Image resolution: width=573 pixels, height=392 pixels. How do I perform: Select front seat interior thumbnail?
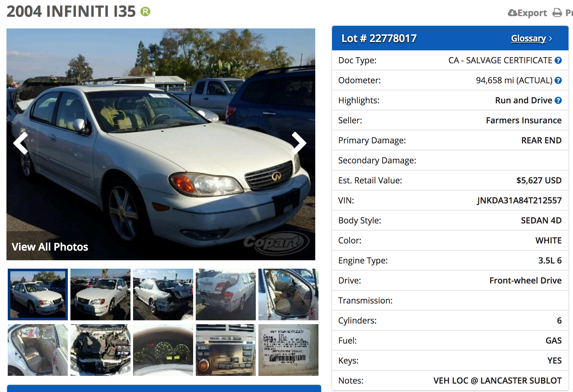click(288, 294)
